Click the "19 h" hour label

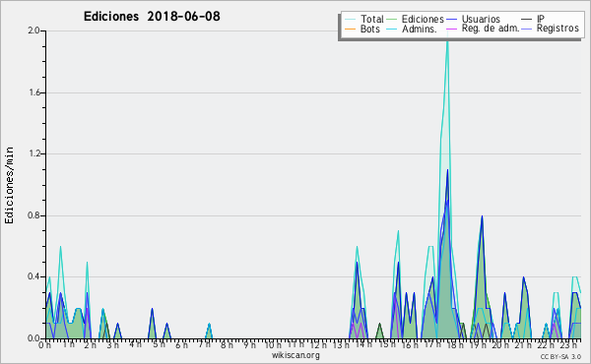point(478,344)
